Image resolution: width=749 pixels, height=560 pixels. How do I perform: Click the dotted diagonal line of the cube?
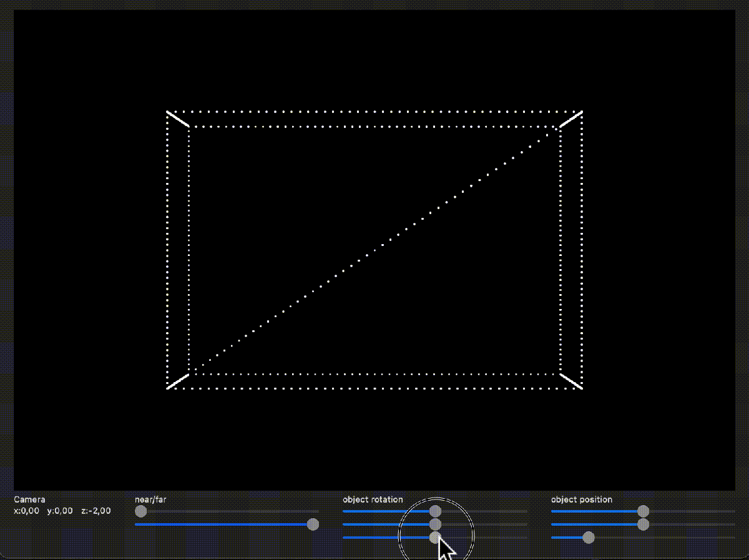[x=374, y=250]
